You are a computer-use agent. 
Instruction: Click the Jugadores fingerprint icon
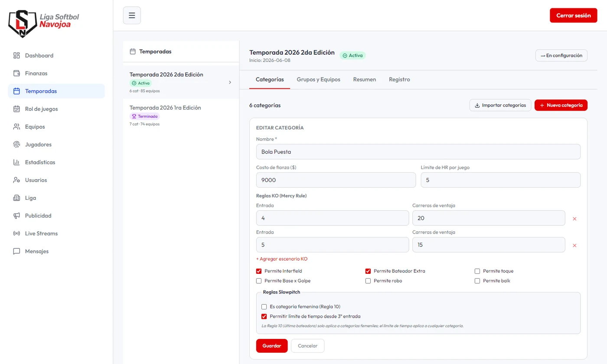[x=17, y=144]
